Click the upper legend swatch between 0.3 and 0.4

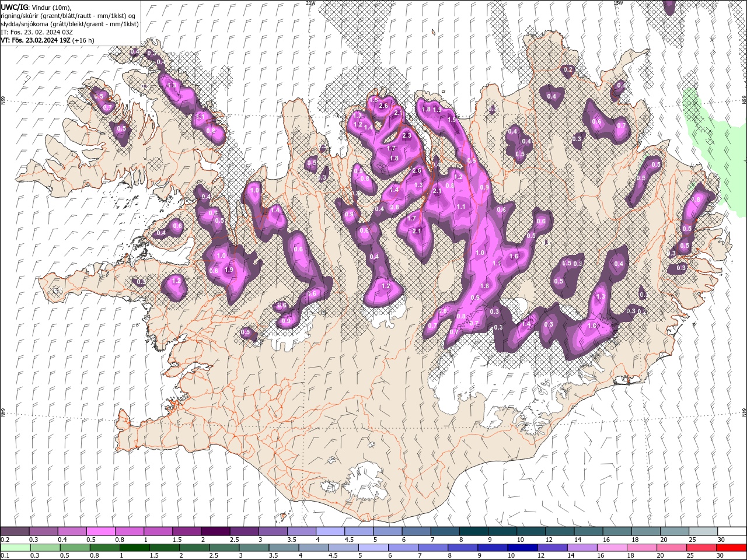click(x=43, y=531)
